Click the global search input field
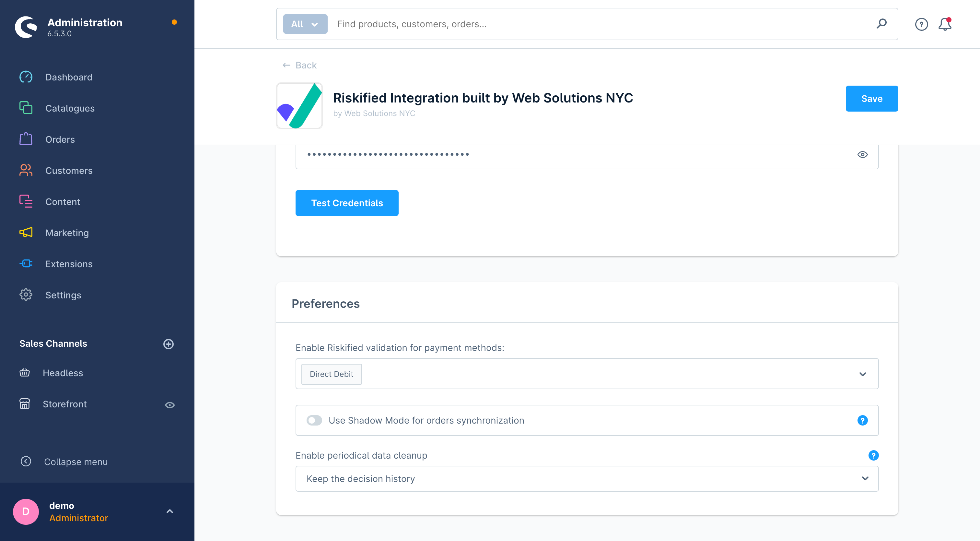The width and height of the screenshot is (980, 541). click(588, 24)
